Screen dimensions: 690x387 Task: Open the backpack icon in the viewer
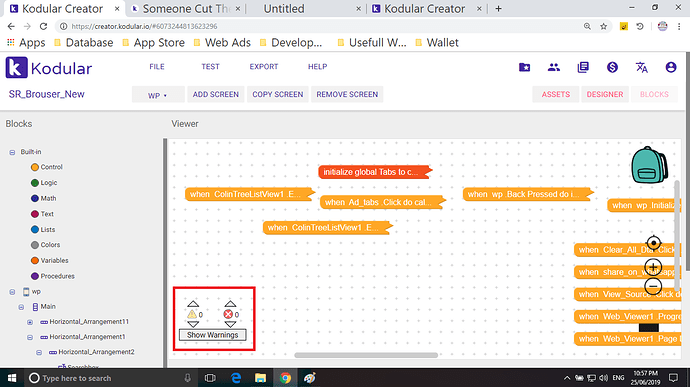point(650,165)
